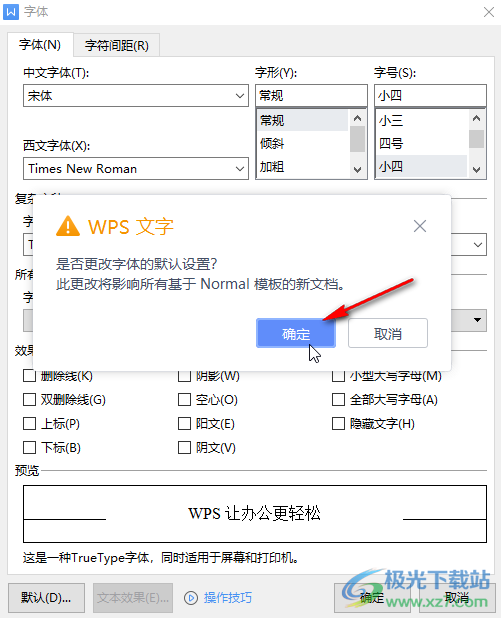Toggle the 空心(O) checkbox

[x=184, y=400]
